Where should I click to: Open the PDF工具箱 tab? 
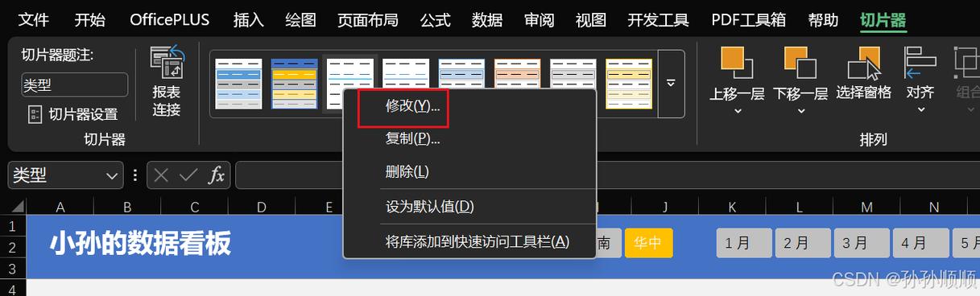point(748,19)
